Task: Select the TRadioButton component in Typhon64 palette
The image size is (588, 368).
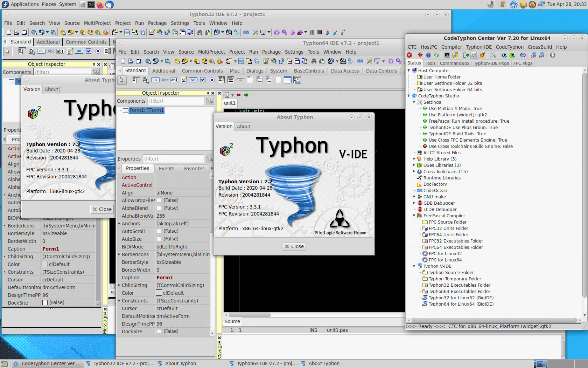Action: click(212, 80)
